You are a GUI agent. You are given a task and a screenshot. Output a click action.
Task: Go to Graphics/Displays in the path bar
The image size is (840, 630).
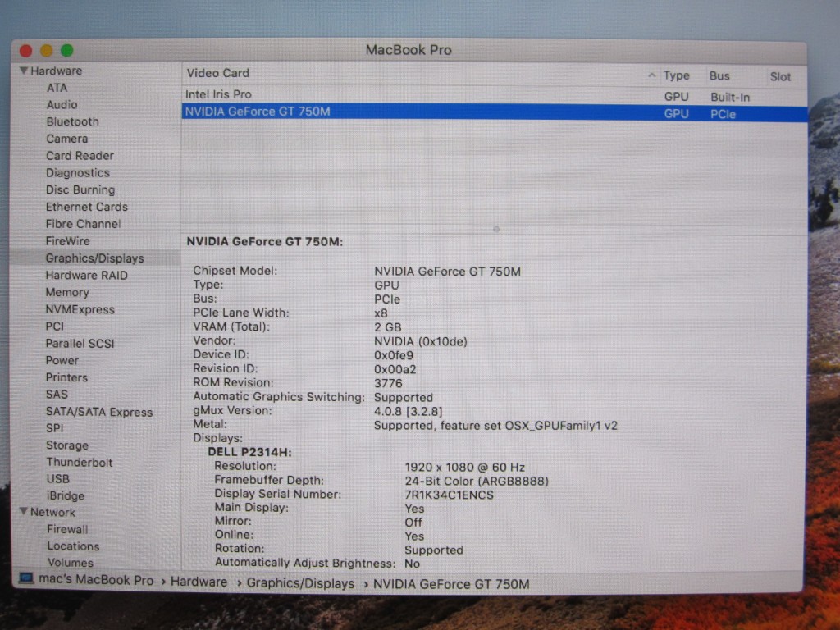point(300,583)
